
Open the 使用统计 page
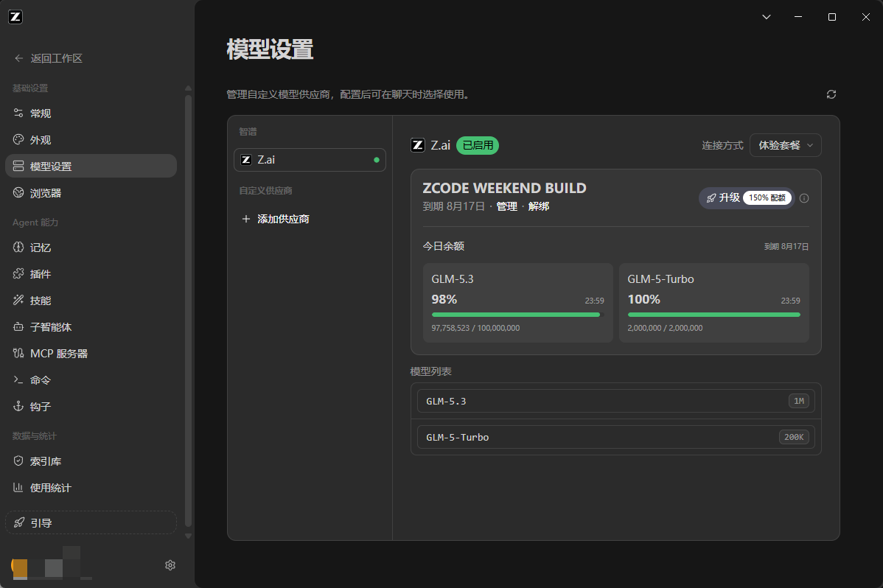point(91,487)
